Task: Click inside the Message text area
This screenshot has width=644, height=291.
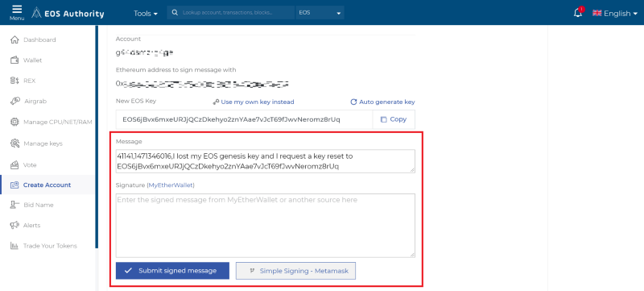Action: coord(266,161)
